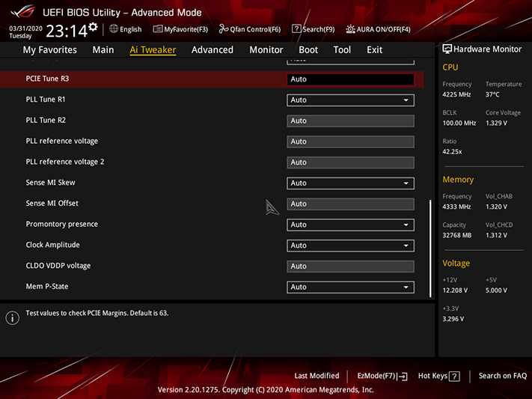Open the My Favorites tab

pyautogui.click(x=50, y=50)
